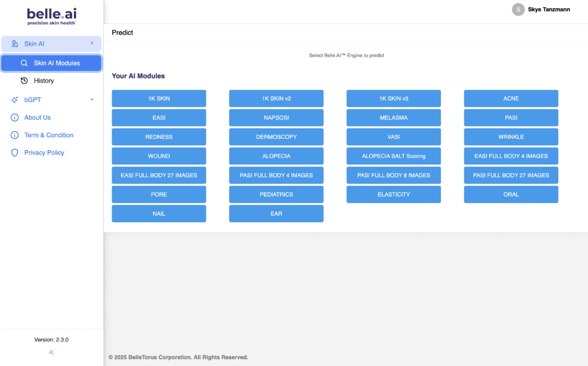The image size is (588, 366).
Task: Open Skin AI Modules menu item
Action: click(56, 63)
